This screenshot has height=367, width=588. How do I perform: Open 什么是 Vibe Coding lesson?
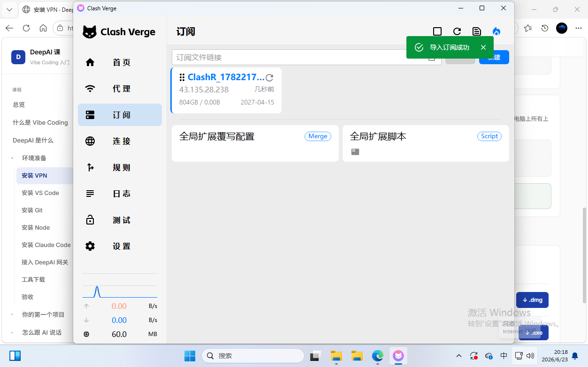40,122
